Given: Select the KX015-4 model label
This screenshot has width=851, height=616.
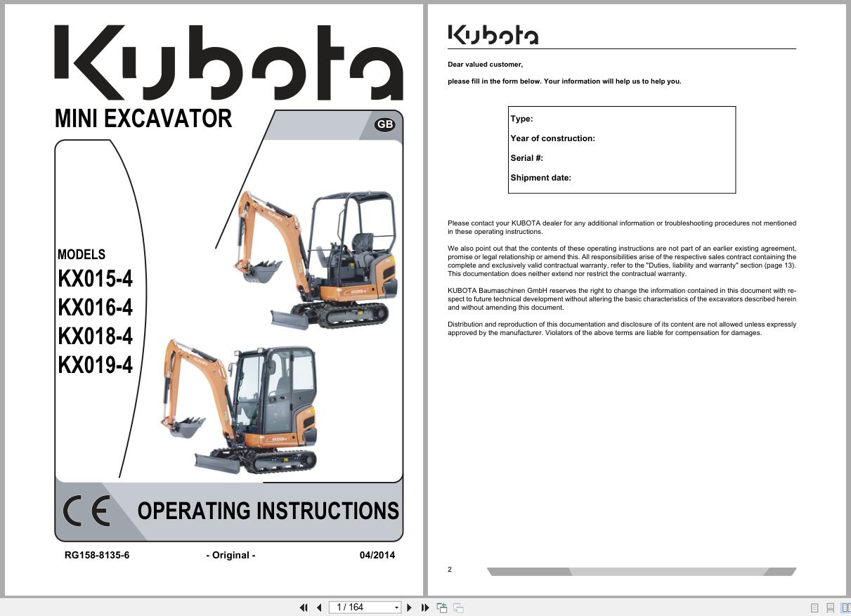Looking at the screenshot, I should tap(95, 279).
